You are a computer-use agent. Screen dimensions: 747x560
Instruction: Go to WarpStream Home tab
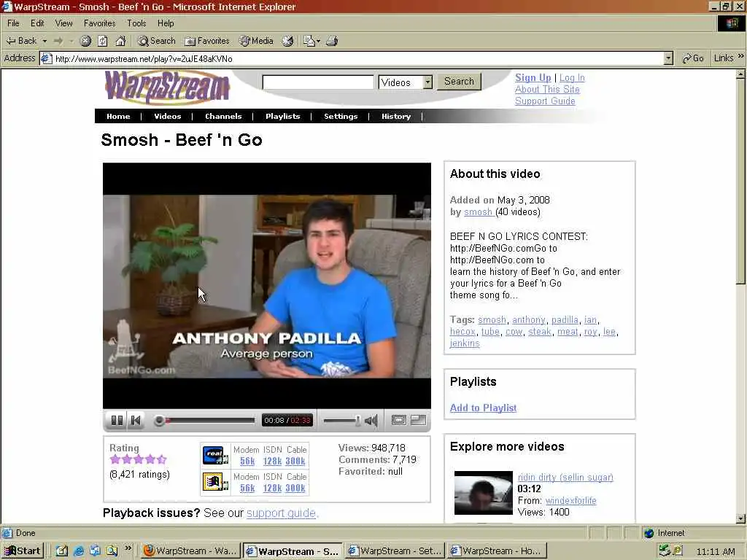tap(118, 116)
